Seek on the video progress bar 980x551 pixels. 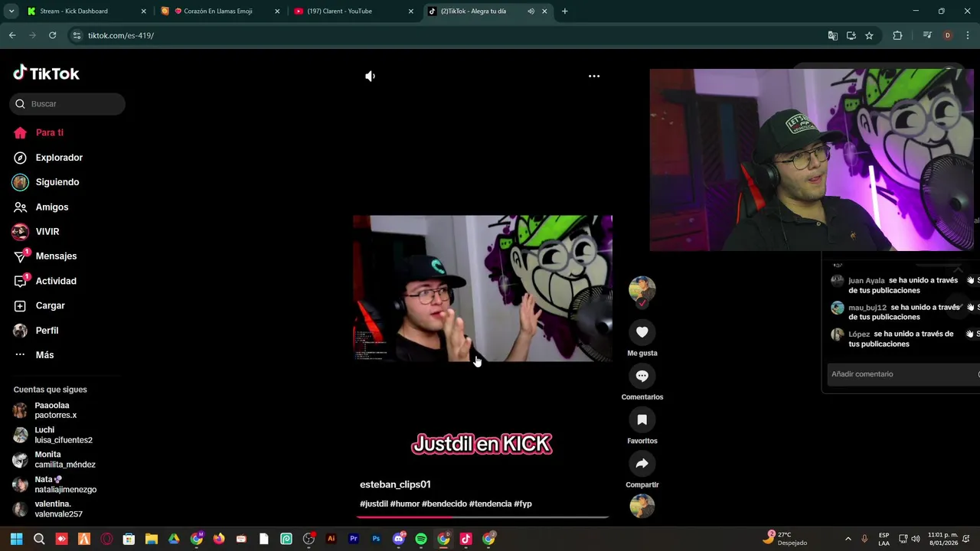(482, 517)
